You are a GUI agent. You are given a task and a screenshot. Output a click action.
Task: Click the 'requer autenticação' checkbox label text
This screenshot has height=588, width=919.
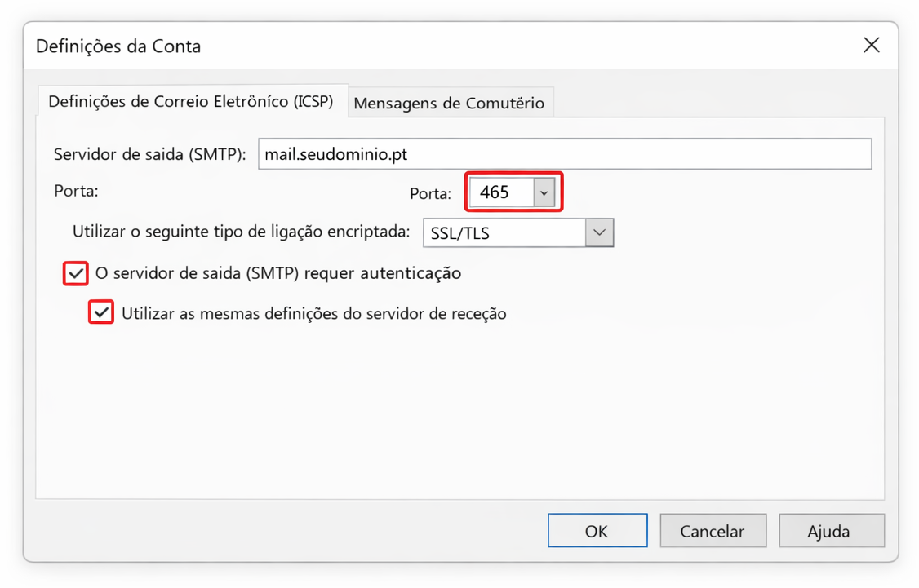pyautogui.click(x=278, y=273)
